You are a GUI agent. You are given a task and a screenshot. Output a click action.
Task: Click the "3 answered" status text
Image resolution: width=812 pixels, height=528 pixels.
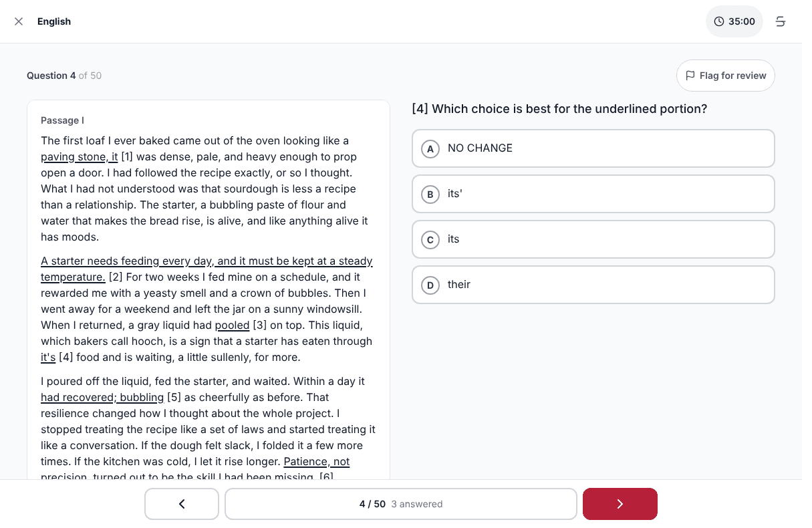click(417, 504)
